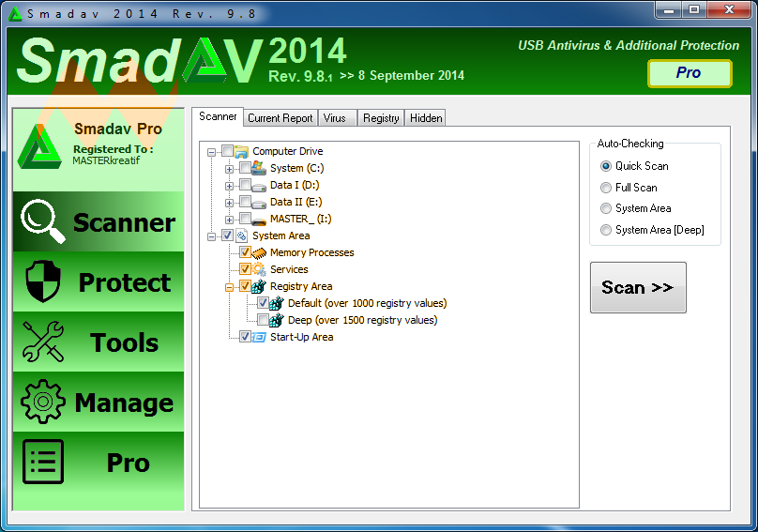The width and height of the screenshot is (758, 532).
Task: Open the Protect section in sidebar
Action: [99, 281]
